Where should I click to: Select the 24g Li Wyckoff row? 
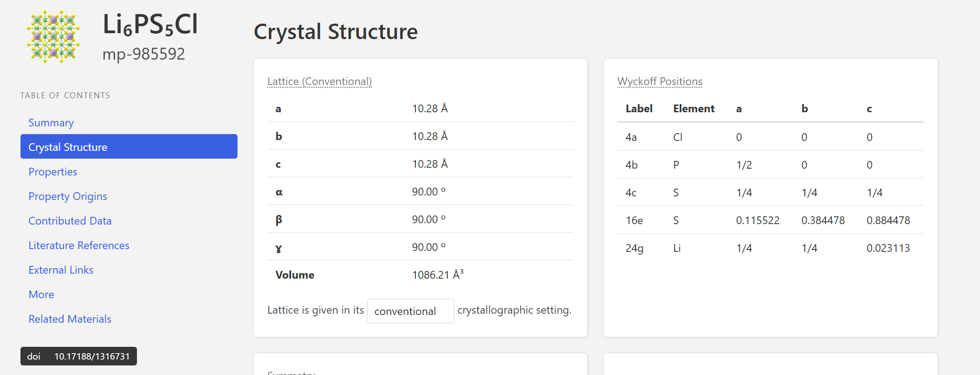click(770, 248)
